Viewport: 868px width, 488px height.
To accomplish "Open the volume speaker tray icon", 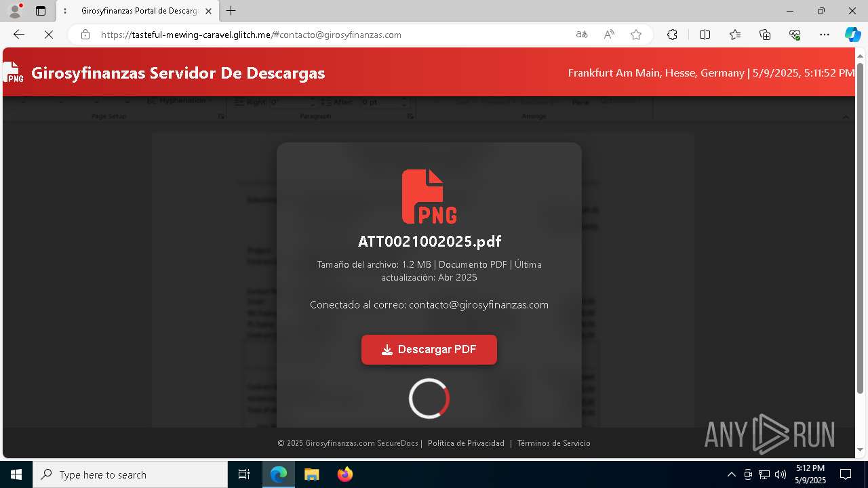I will click(x=781, y=474).
